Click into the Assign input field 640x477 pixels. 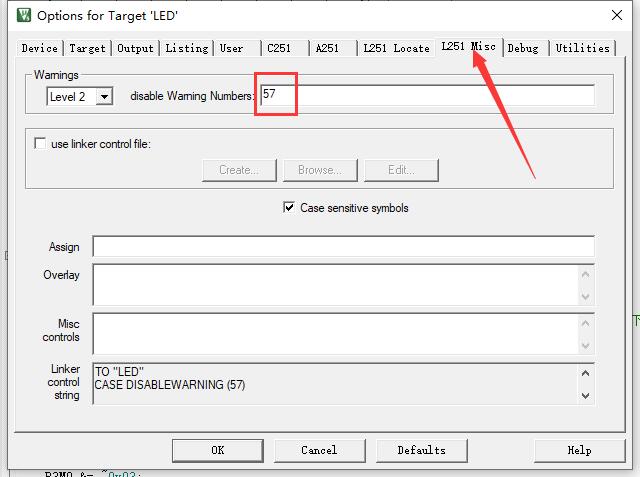[343, 246]
